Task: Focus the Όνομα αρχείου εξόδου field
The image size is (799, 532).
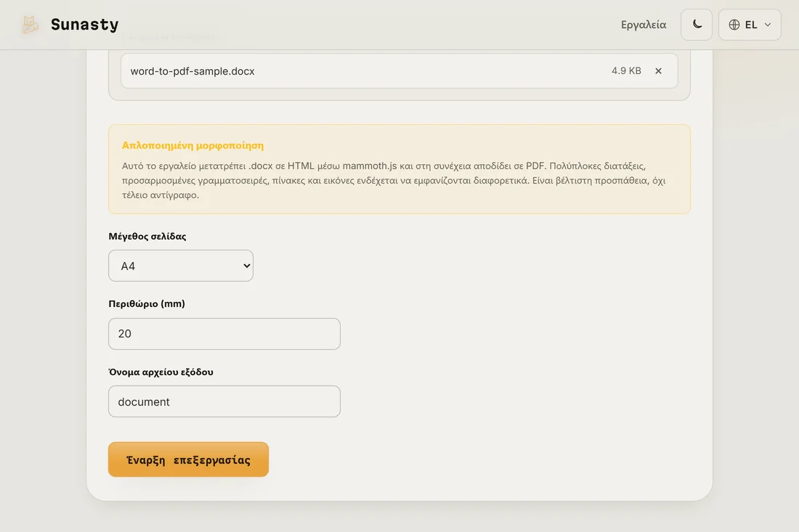Action: 224,401
